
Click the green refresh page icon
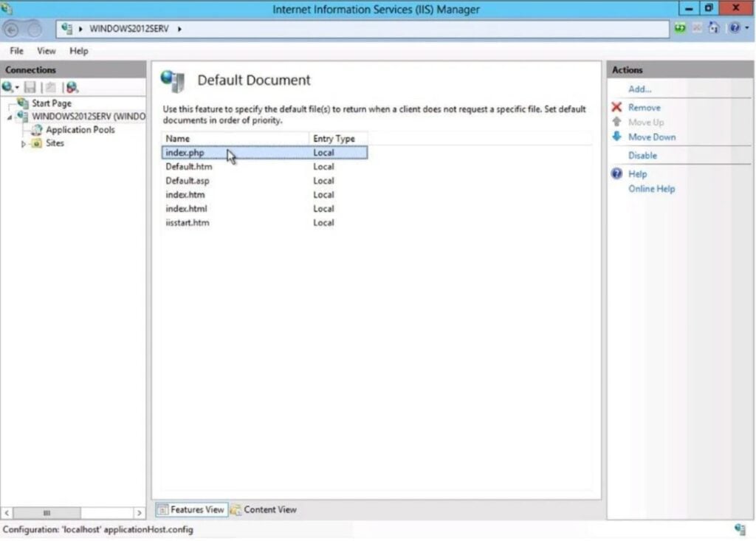(680, 29)
